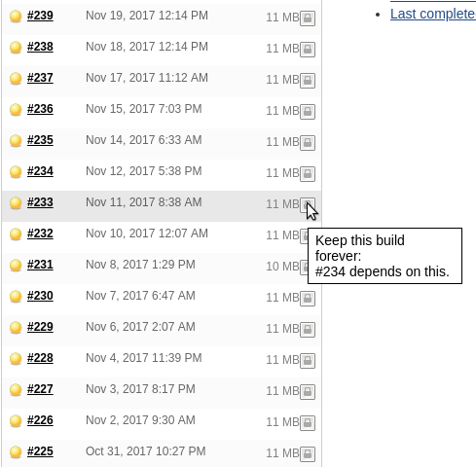Open build #233 link
Viewport: 476px width, 467px height.
40,202
